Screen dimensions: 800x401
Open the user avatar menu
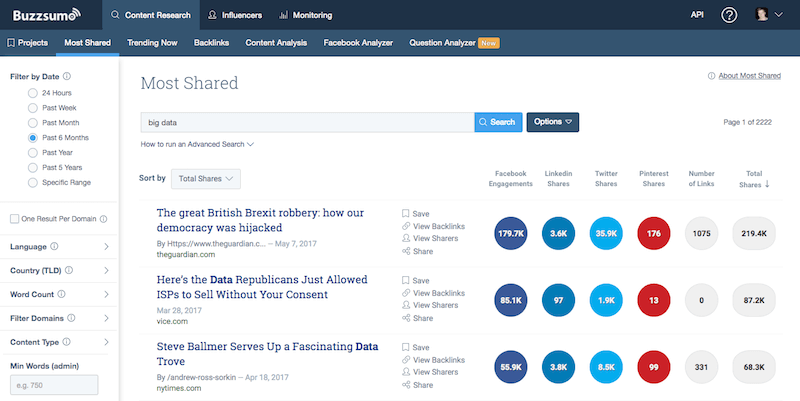click(762, 15)
